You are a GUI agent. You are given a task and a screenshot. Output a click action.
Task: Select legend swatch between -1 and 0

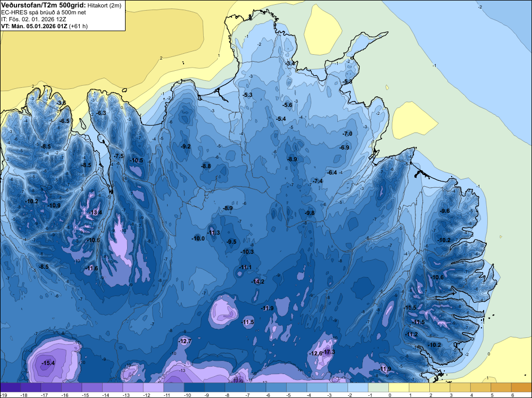click(x=378, y=387)
